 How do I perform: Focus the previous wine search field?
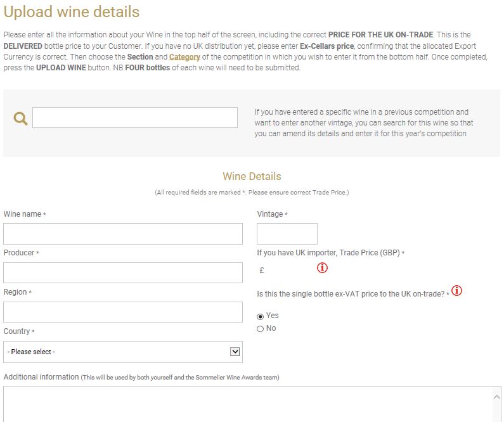coord(135,118)
